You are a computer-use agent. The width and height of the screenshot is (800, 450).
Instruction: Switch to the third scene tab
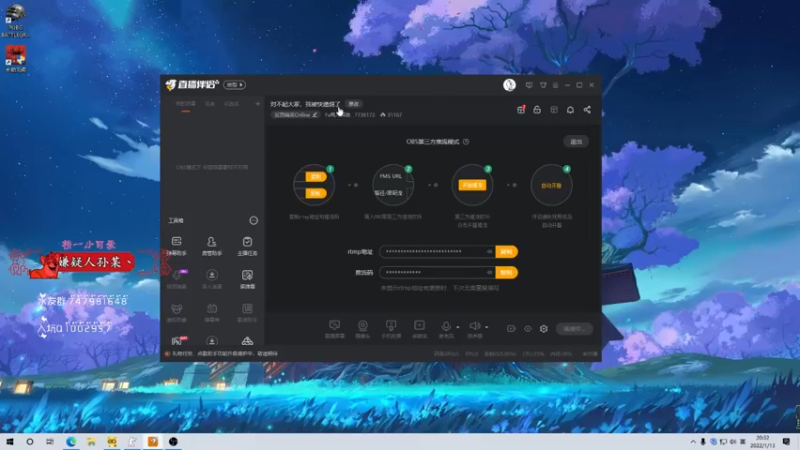click(x=232, y=104)
